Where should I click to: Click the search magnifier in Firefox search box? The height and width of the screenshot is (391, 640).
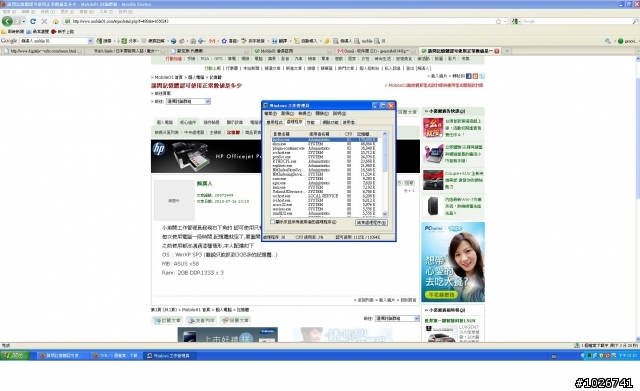pyautogui.click(x=636, y=21)
